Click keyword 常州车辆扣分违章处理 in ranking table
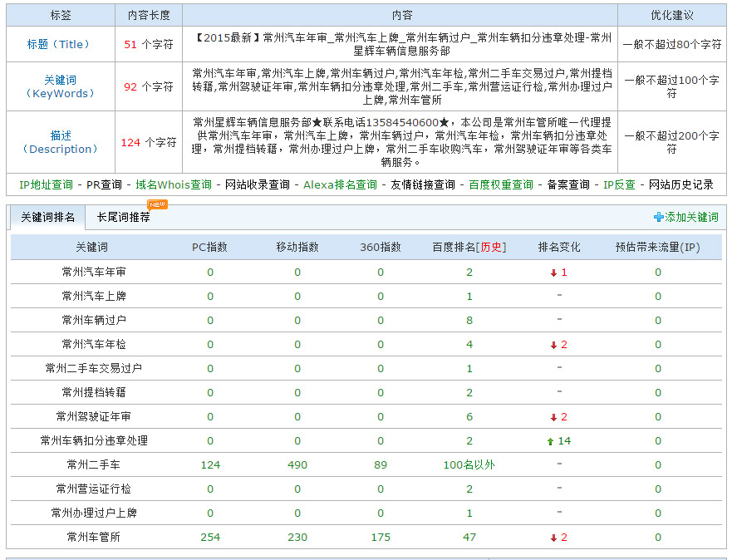Screen dimensions: 732x560 (94, 441)
